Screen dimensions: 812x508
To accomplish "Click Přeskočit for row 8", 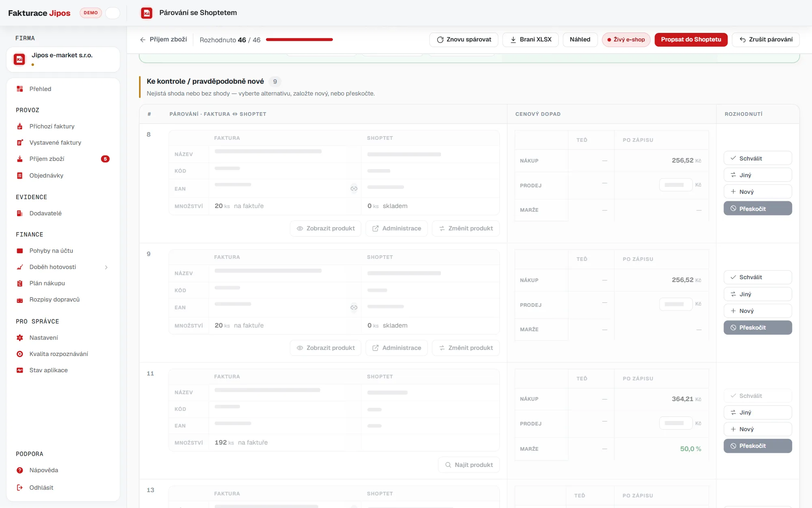I will point(758,208).
